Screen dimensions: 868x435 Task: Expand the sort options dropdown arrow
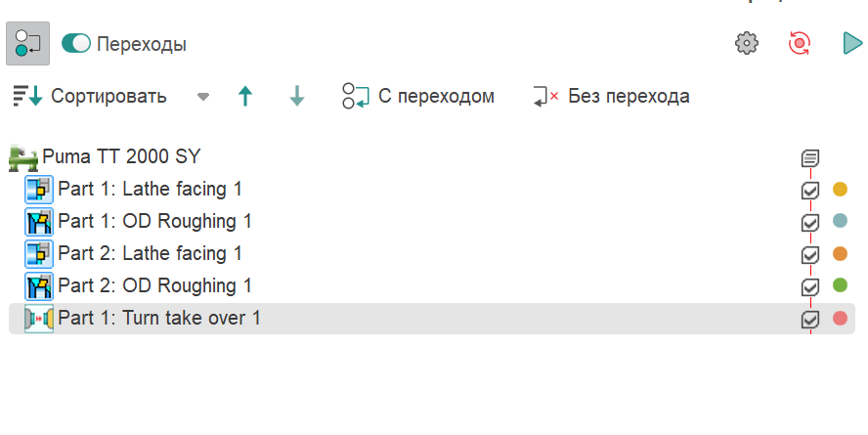point(203,97)
